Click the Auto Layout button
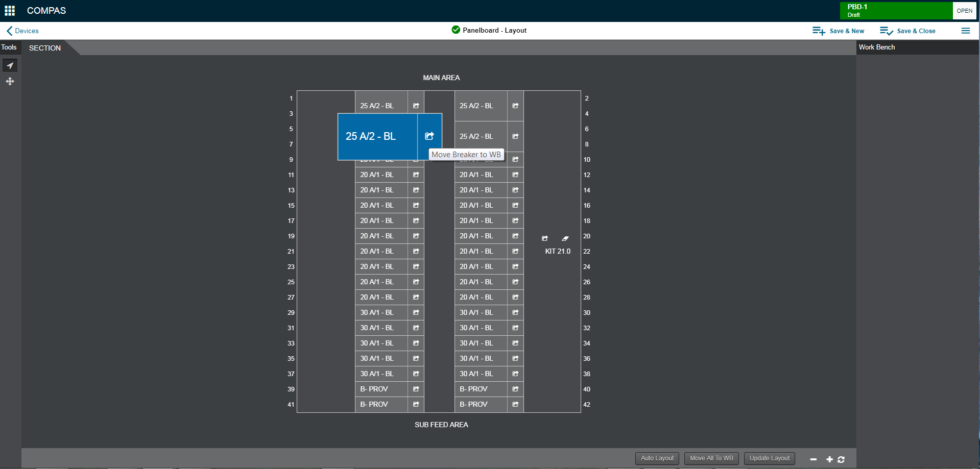Image resolution: width=980 pixels, height=469 pixels. tap(657, 458)
